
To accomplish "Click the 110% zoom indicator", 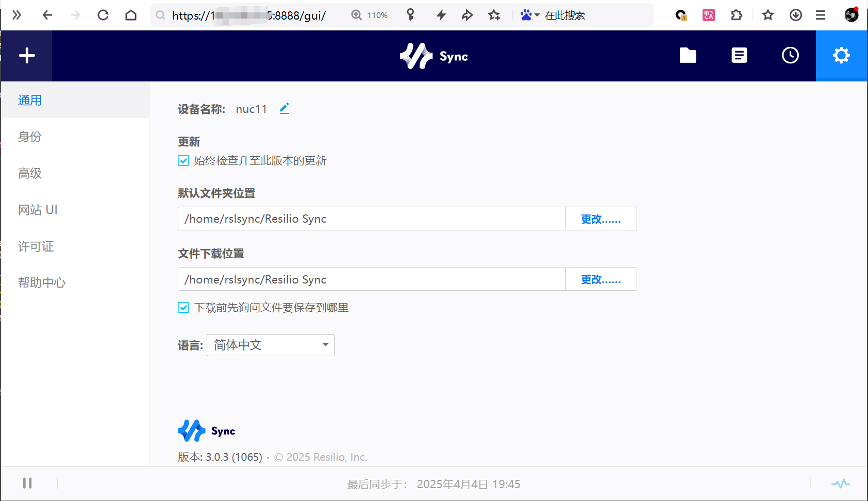I will [370, 15].
